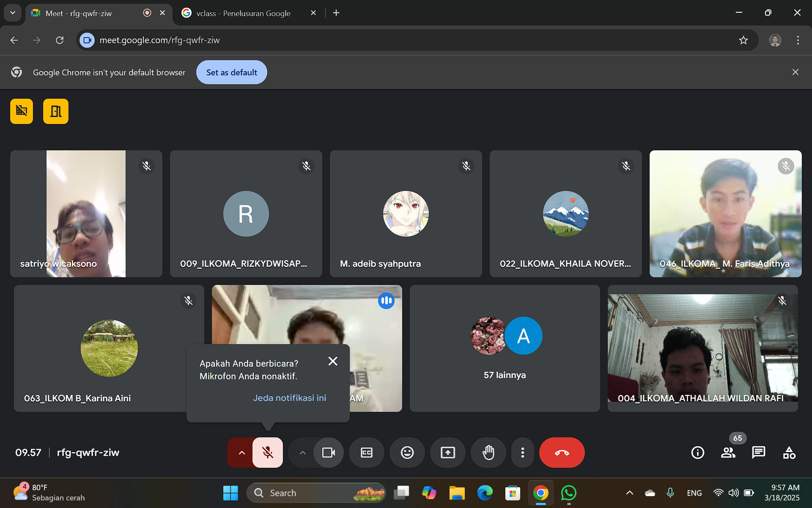Click the present screen button
Viewport: 812px width, 508px height.
[447, 453]
